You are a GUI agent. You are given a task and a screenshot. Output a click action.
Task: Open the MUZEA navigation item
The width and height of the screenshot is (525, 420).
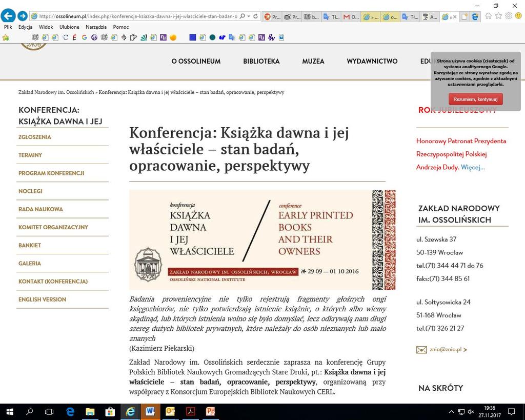(313, 62)
